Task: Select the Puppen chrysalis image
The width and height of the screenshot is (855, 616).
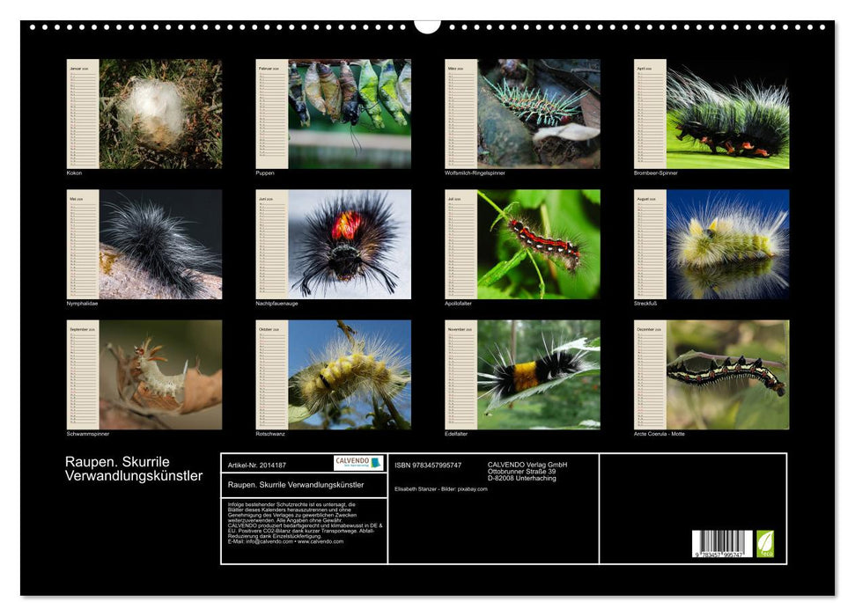Action: tap(350, 114)
